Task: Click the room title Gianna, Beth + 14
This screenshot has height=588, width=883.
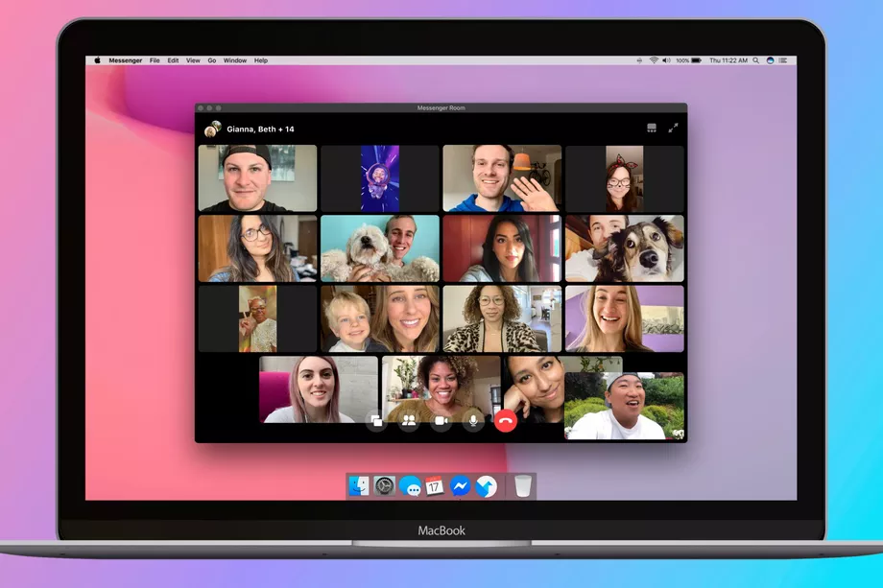Action: coord(260,129)
